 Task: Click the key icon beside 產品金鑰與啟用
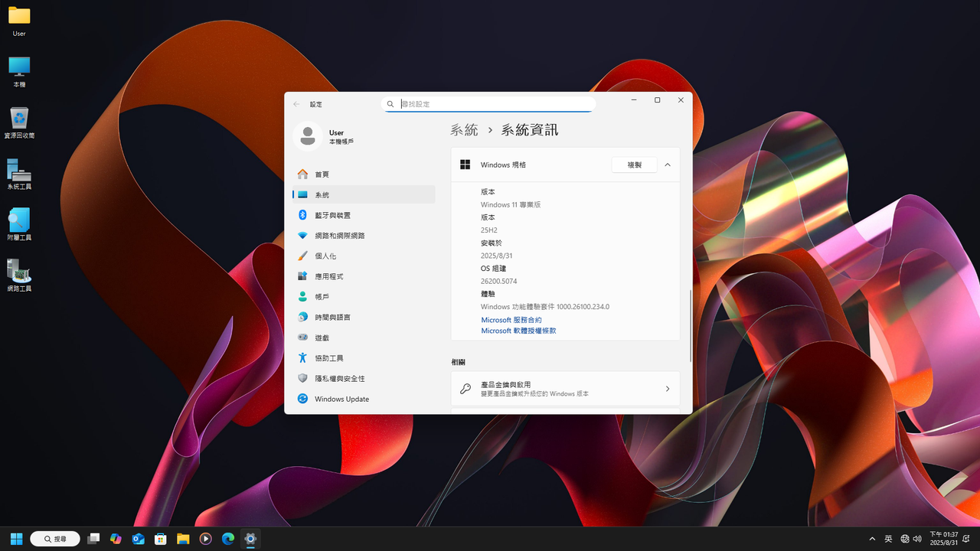pos(465,389)
